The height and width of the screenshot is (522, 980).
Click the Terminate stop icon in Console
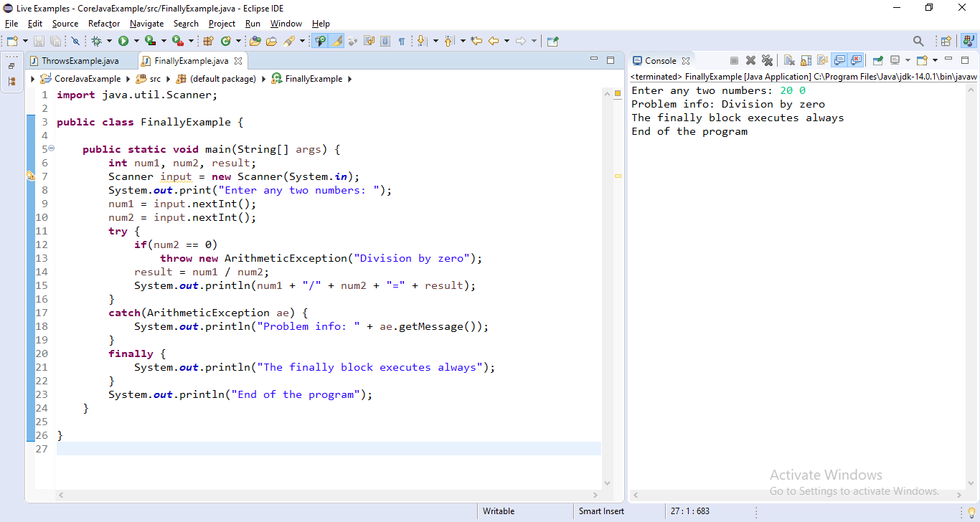pyautogui.click(x=734, y=60)
